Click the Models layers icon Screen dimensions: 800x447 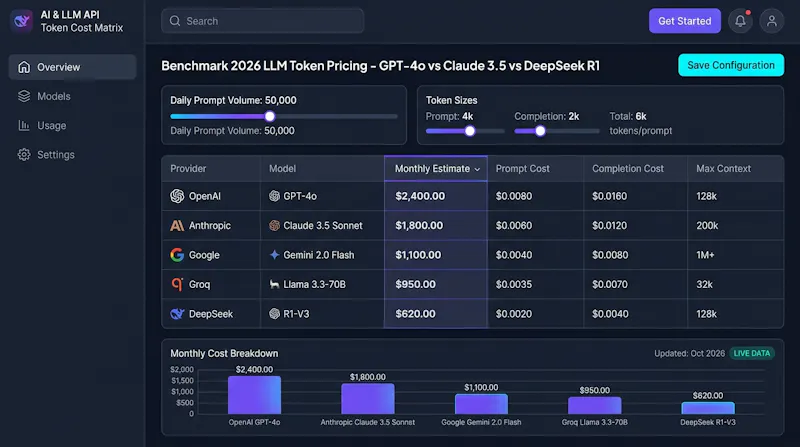coord(24,96)
